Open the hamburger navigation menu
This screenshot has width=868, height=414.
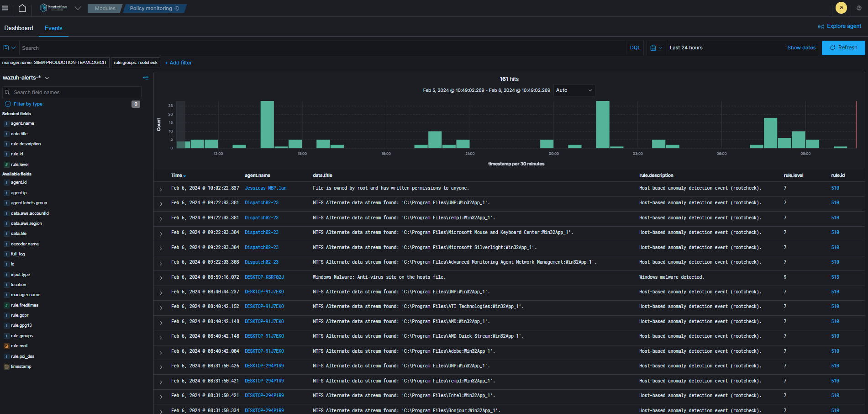pyautogui.click(x=5, y=8)
